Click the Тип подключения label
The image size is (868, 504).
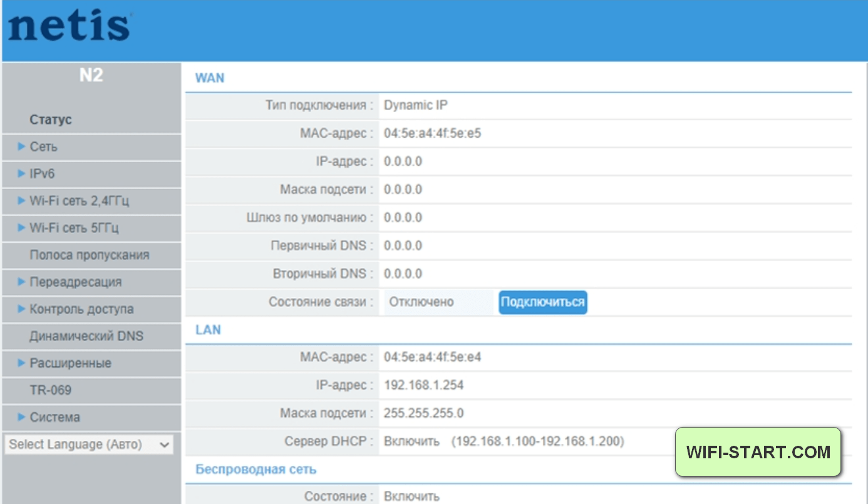point(319,105)
